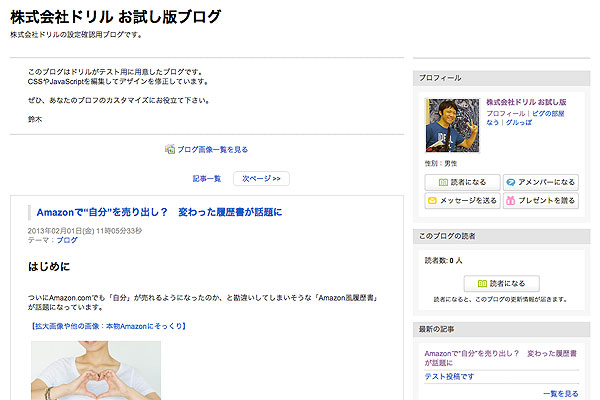Open the blog title 株式会社ドリル お試し版ブログ
The image size is (600, 400).
click(115, 17)
